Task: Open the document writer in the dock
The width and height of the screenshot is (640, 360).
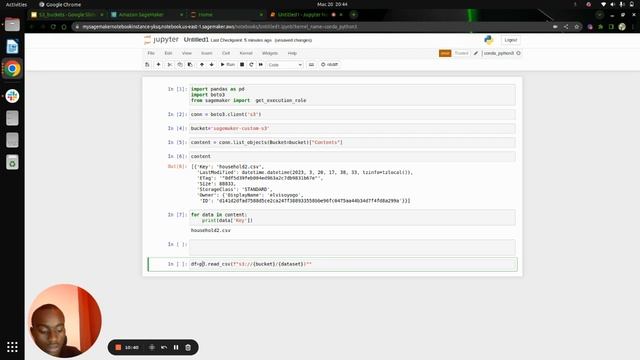Action: tap(12, 47)
